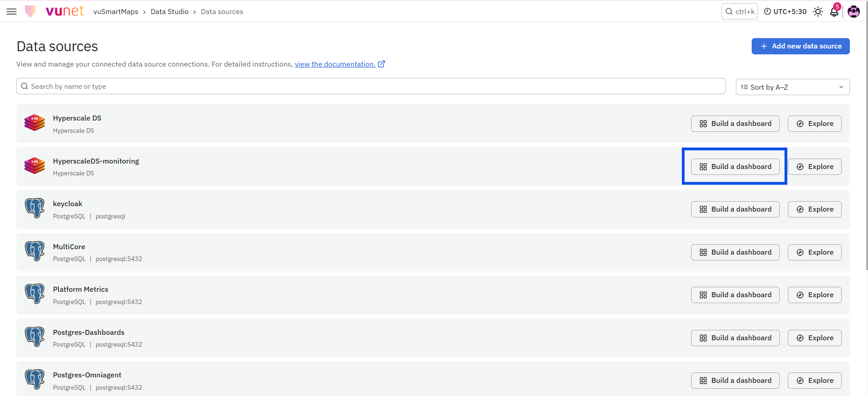Explore the MultiCore data source
This screenshot has height=396, width=868.
(x=815, y=252)
